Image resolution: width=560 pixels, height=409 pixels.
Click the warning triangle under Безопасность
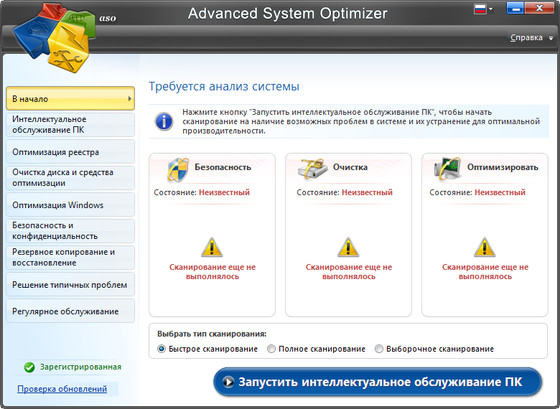coord(212,248)
